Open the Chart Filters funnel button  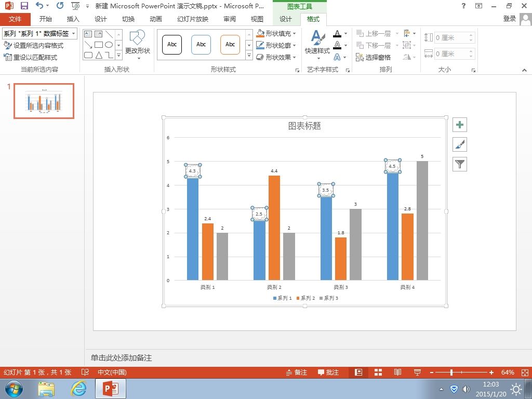[x=460, y=164]
